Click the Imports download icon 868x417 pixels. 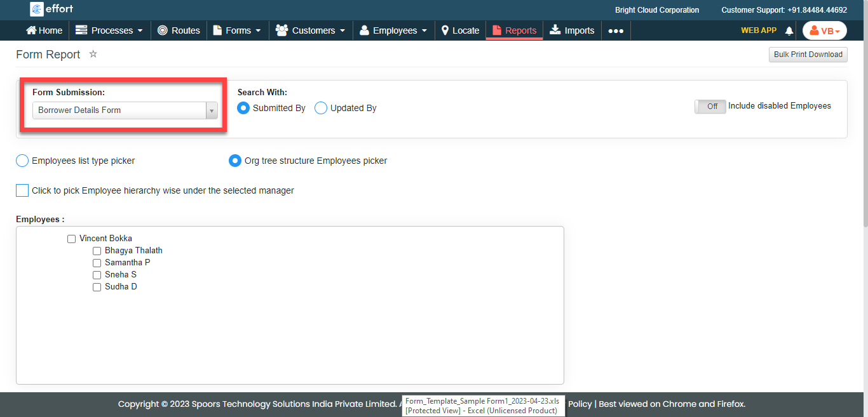[555, 30]
